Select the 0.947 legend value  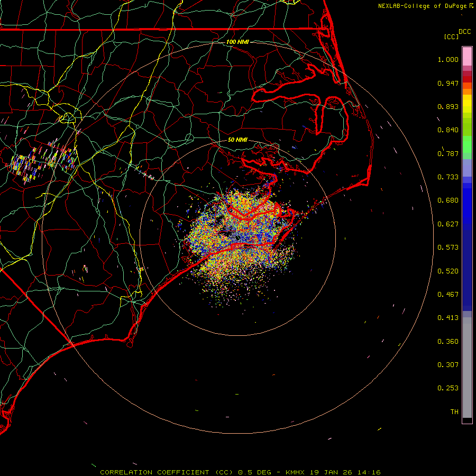[448, 83]
